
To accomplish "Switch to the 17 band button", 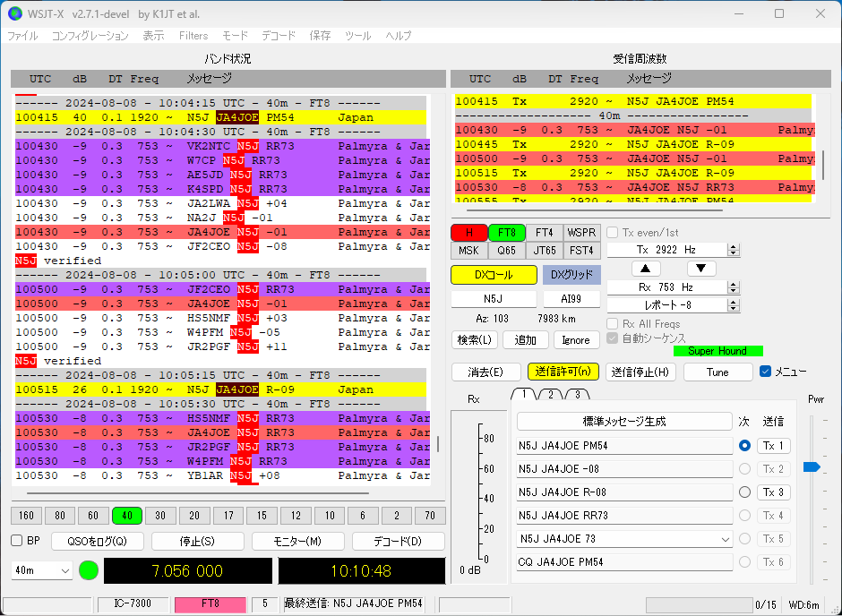I will pyautogui.click(x=228, y=516).
